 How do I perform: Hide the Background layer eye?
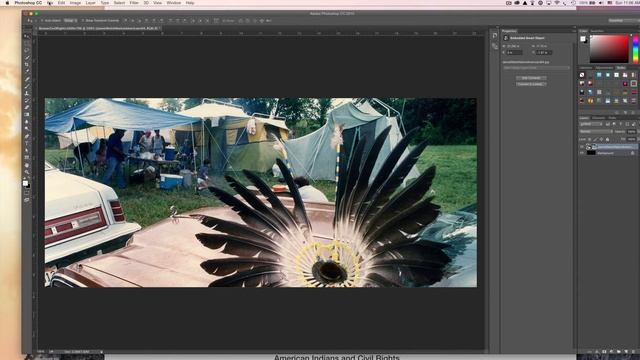pos(582,153)
